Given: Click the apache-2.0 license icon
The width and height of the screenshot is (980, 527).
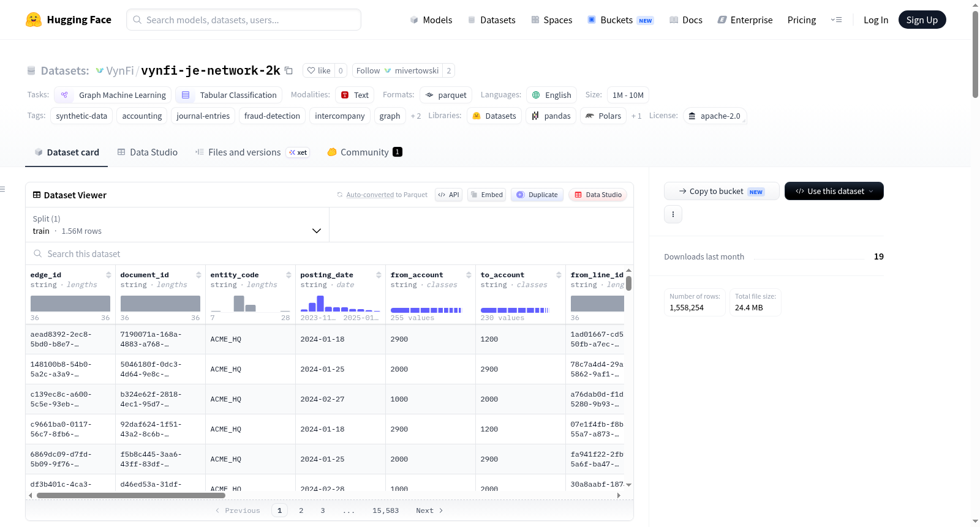Looking at the screenshot, I should [x=692, y=116].
